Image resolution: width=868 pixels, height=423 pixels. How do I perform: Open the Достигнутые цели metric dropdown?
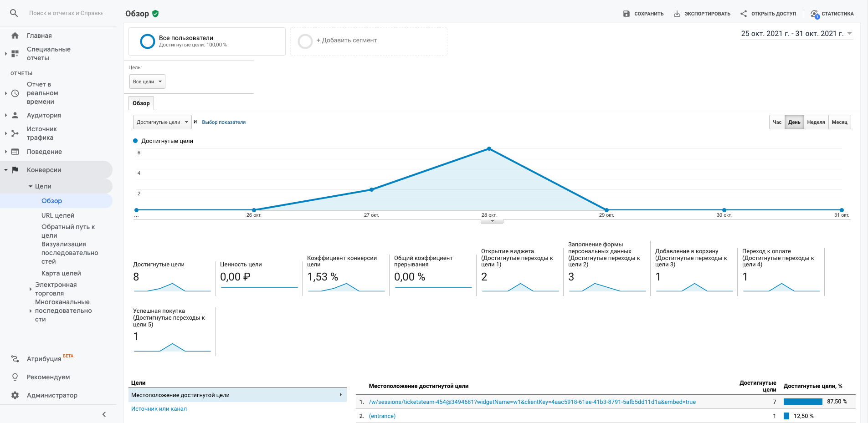162,122
